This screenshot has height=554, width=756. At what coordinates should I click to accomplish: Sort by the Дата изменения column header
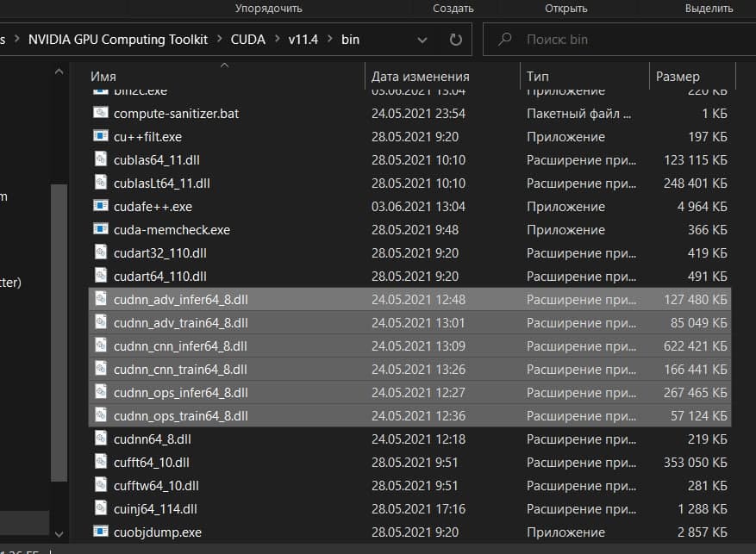[420, 77]
